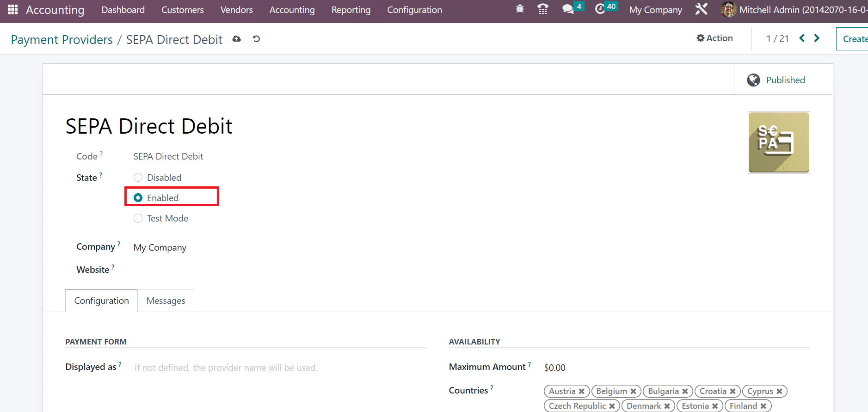
Task: Open the Vendors menu
Action: [236, 10]
